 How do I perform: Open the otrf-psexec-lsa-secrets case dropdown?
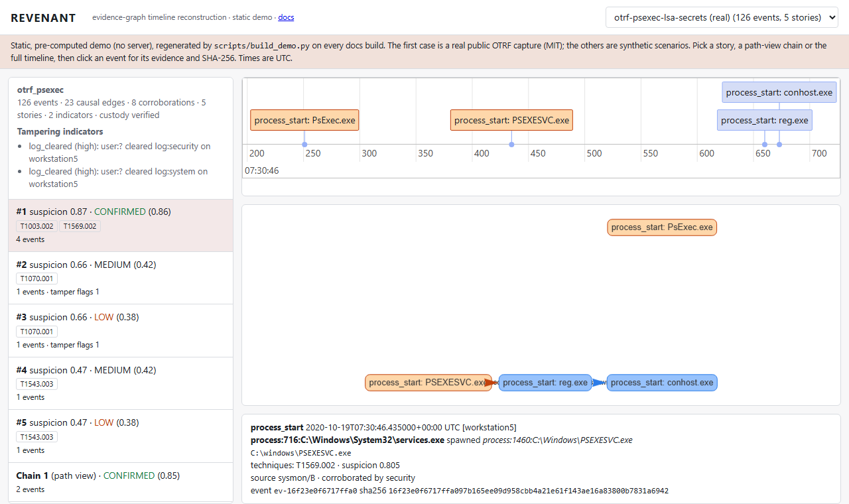722,17
